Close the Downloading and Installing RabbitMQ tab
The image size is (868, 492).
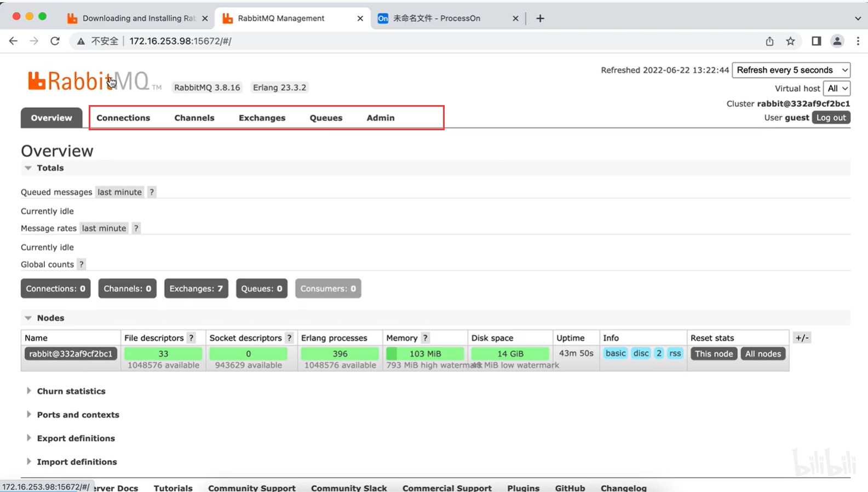tap(205, 18)
